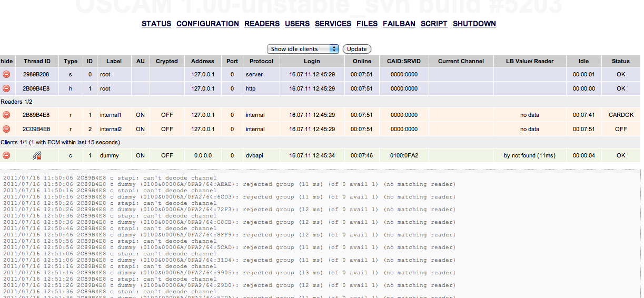The image size is (644, 298).
Task: Click the OFF status of internal2
Action: coord(621,129)
